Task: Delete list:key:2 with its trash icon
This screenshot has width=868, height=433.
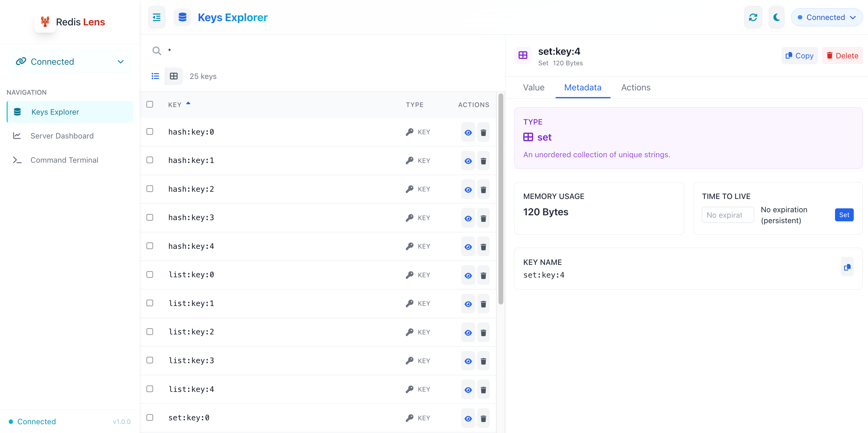Action: click(x=483, y=333)
